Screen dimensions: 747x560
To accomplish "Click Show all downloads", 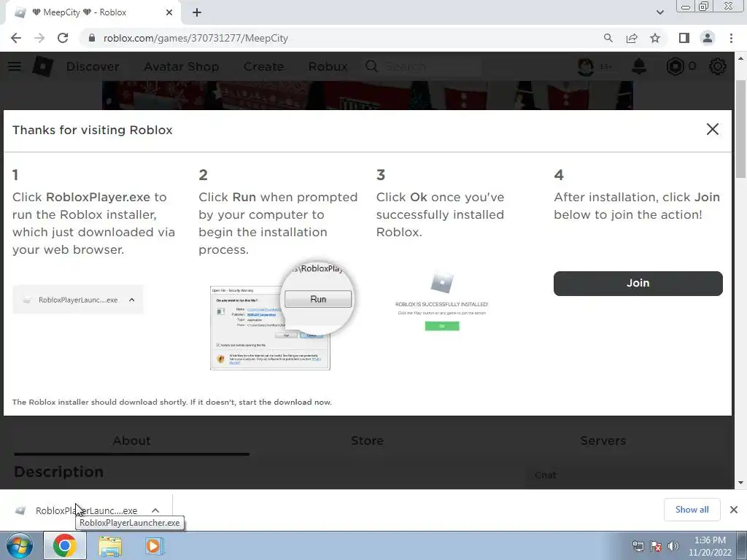I will tap(692, 510).
